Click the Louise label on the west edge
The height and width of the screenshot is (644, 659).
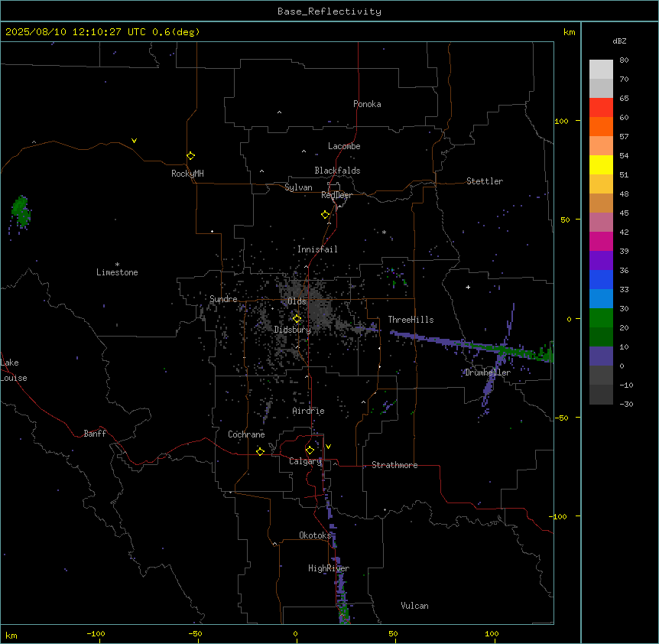pyautogui.click(x=14, y=378)
